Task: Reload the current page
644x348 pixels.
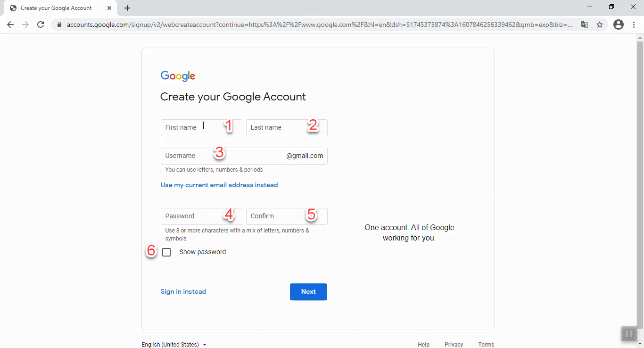Action: coord(41,25)
